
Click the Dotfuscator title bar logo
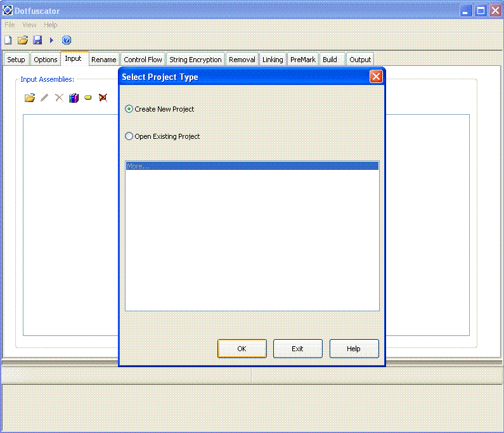click(8, 10)
